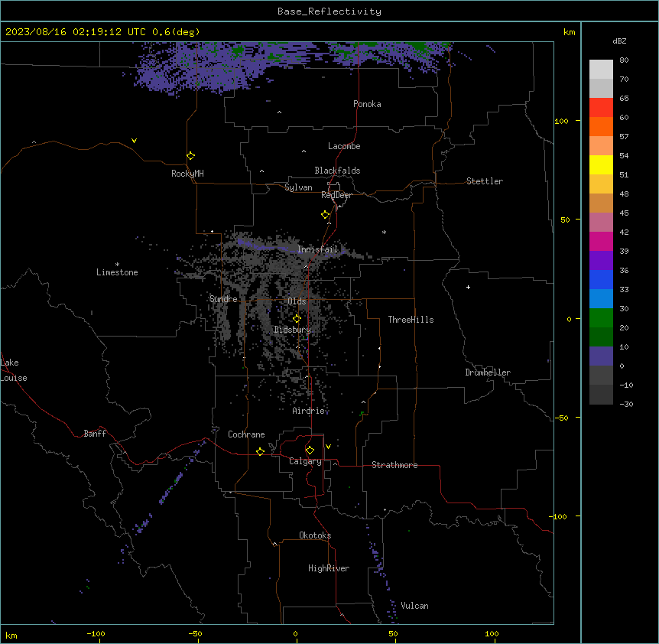Click the -50 tick label on the vertical axis
This screenshot has width=659, height=644.
(561, 418)
